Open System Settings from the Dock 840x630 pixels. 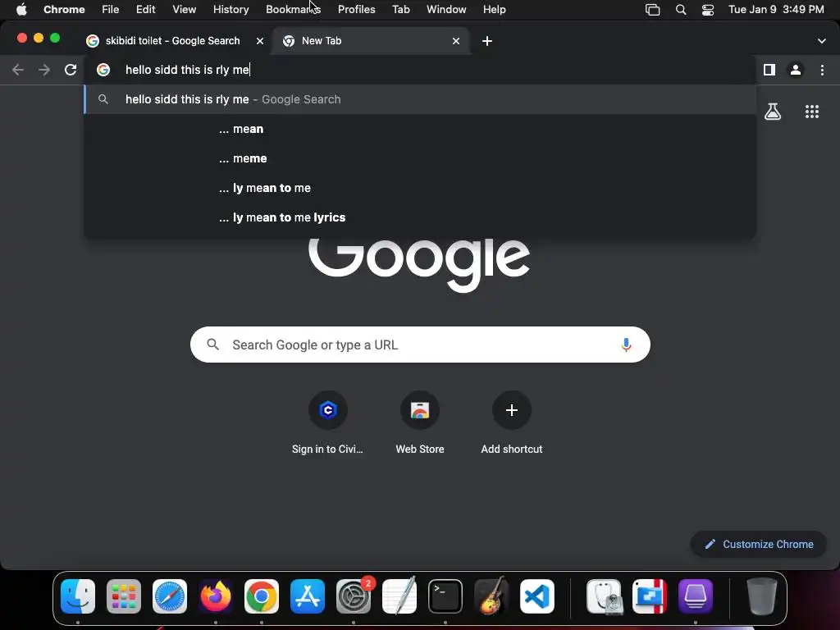pos(354,596)
